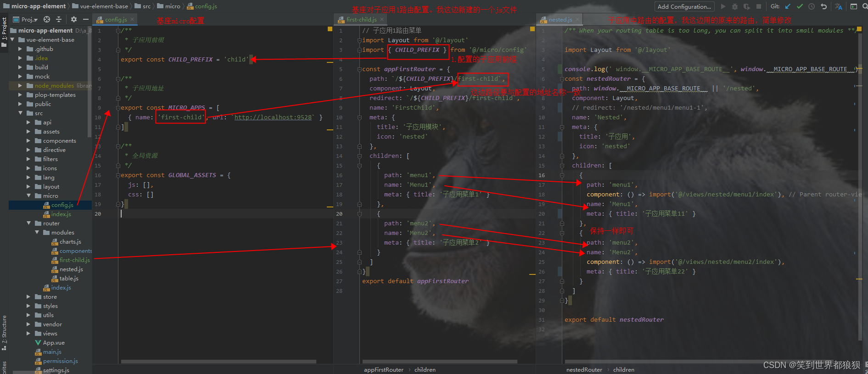868x374 pixels.
Task: Click the Run (play) toolbar icon
Action: [x=723, y=6]
